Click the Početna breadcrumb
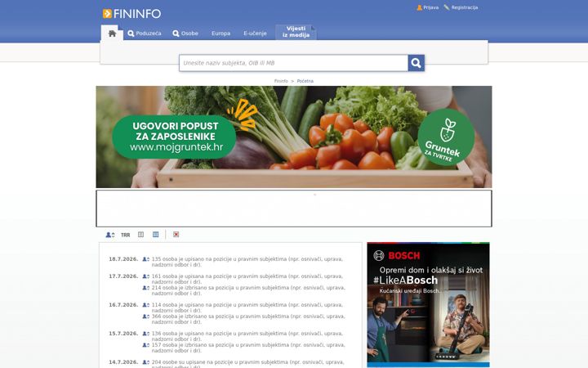588x368 pixels. [305, 81]
